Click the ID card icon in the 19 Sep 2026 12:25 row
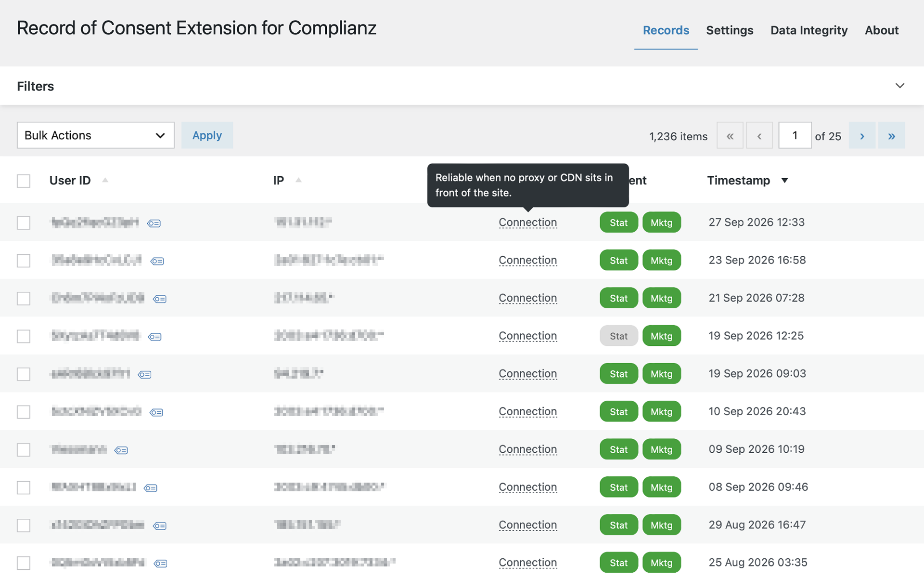 click(155, 337)
